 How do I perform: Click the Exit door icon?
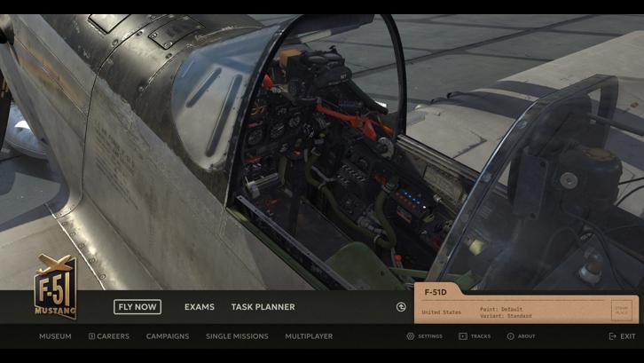tap(612, 336)
